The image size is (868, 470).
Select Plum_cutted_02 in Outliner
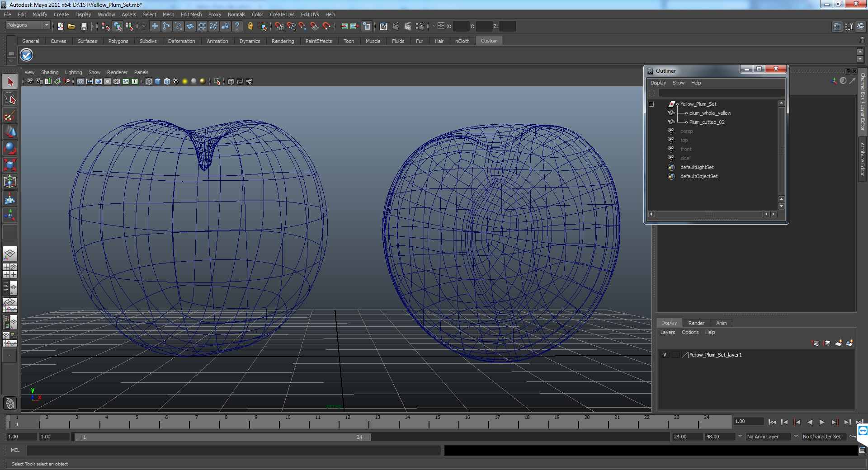(x=707, y=122)
